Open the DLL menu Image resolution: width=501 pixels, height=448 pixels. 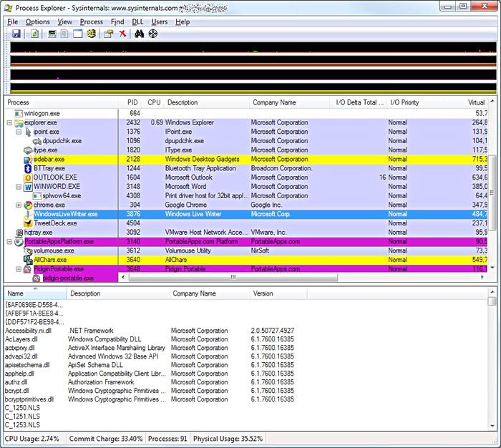[x=137, y=21]
